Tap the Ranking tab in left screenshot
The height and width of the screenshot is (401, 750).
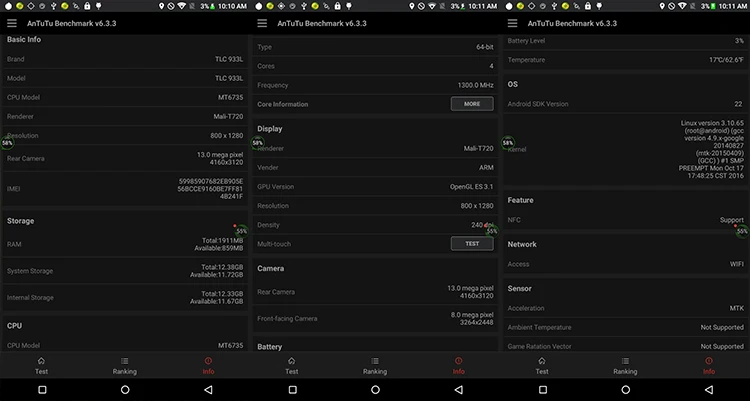pyautogui.click(x=124, y=366)
